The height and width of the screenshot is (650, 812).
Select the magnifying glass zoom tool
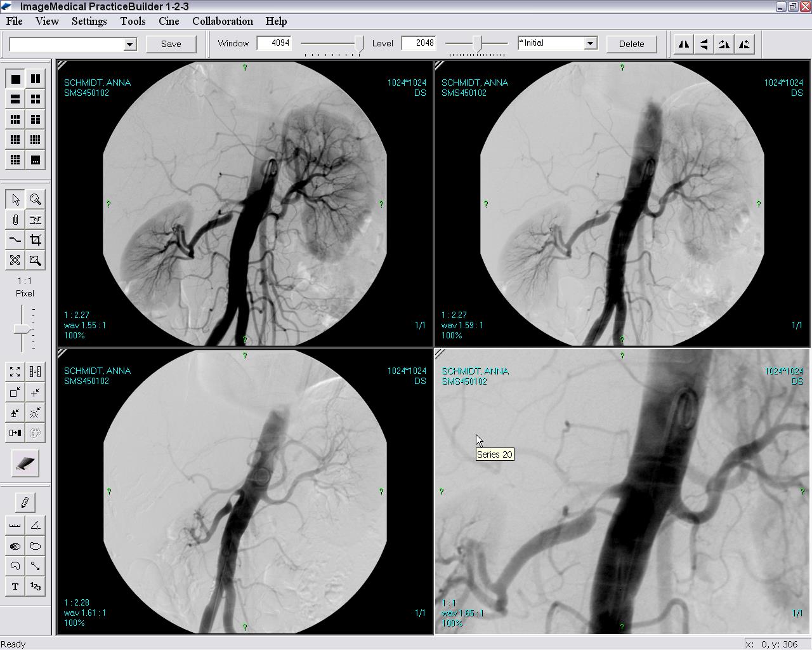click(x=36, y=199)
